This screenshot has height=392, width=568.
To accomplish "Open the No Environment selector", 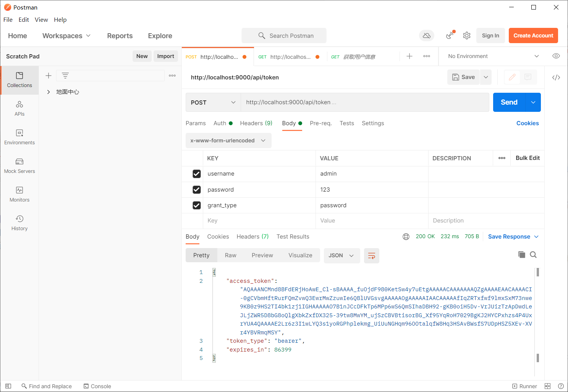I will (493, 56).
